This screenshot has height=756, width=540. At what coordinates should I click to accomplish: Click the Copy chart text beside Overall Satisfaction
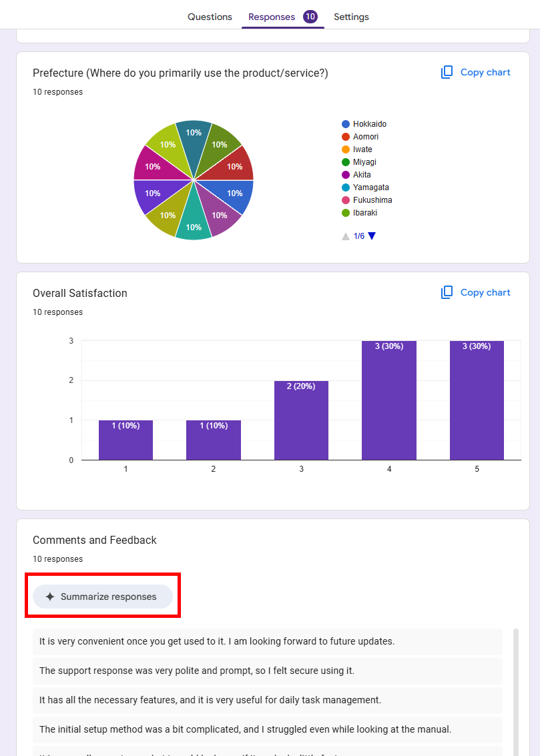point(485,293)
